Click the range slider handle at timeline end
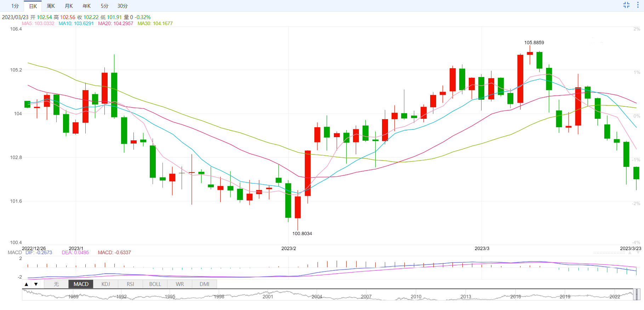644x310 pixels. tap(637, 294)
